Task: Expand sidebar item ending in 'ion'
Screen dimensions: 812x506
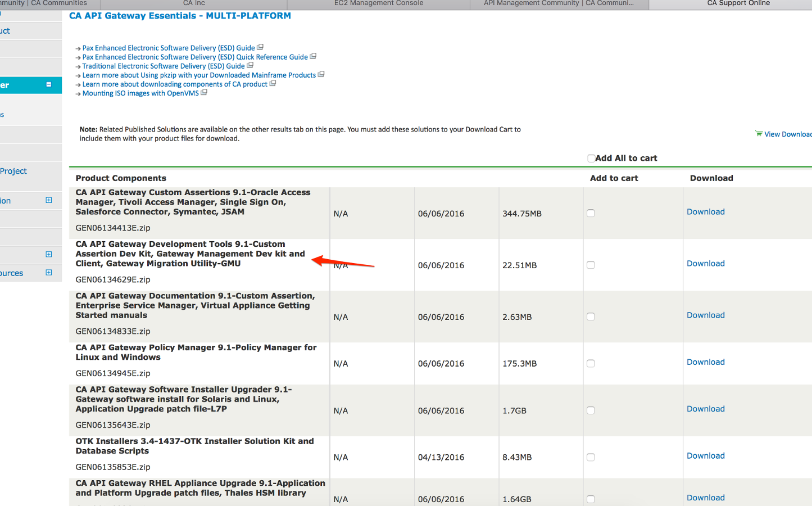Action: click(49, 200)
